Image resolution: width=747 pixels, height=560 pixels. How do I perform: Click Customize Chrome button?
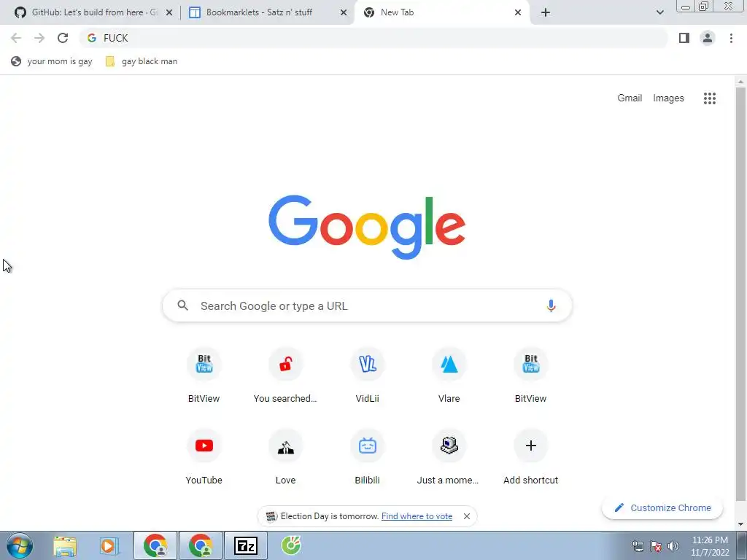tap(662, 507)
